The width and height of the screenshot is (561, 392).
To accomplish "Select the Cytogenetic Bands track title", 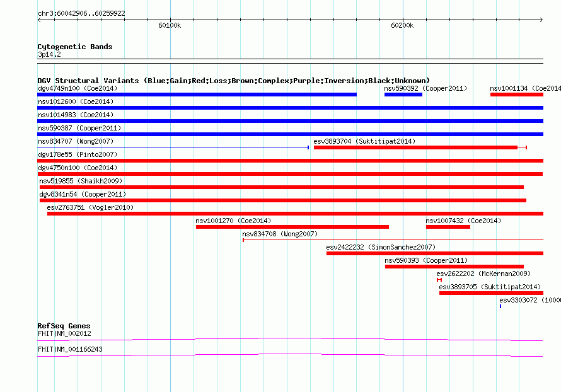I will pyautogui.click(x=75, y=47).
